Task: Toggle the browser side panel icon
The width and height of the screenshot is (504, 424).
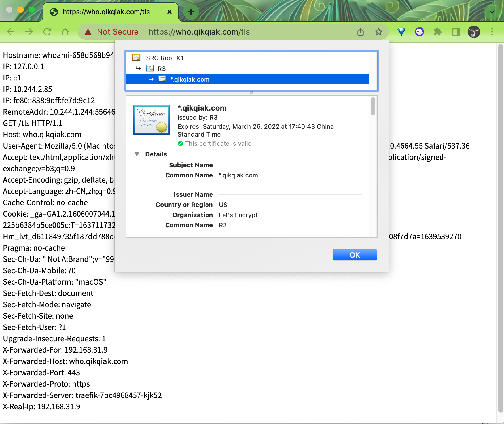Action: pyautogui.click(x=456, y=32)
